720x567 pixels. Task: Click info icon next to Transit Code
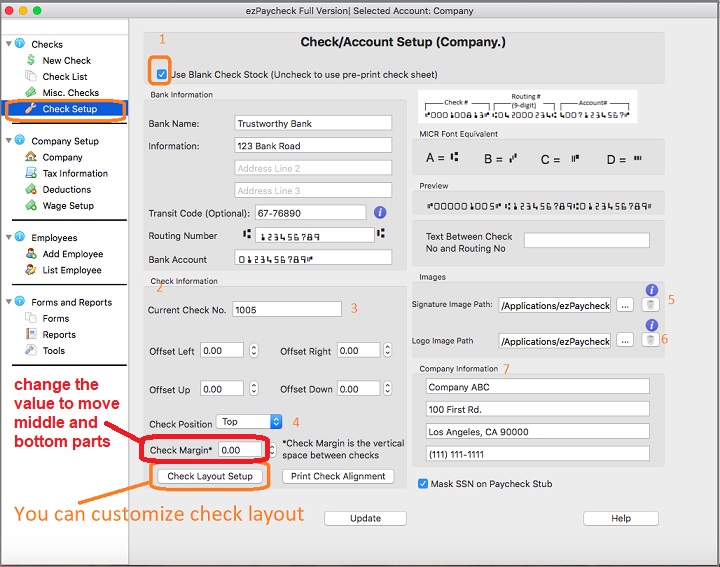coord(380,212)
